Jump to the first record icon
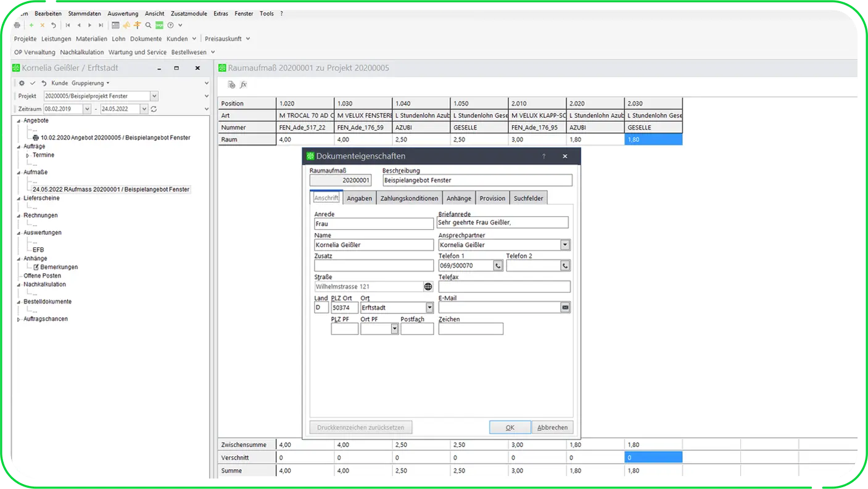Image resolution: width=868 pixels, height=489 pixels. pyautogui.click(x=68, y=25)
